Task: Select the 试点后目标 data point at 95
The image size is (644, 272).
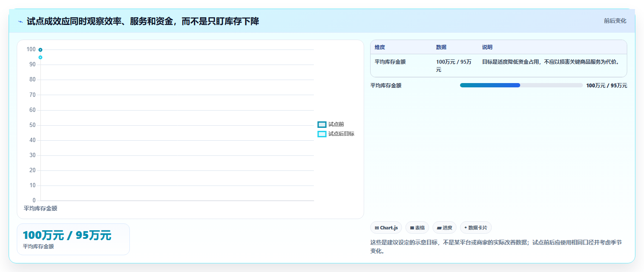Action: pyautogui.click(x=40, y=57)
